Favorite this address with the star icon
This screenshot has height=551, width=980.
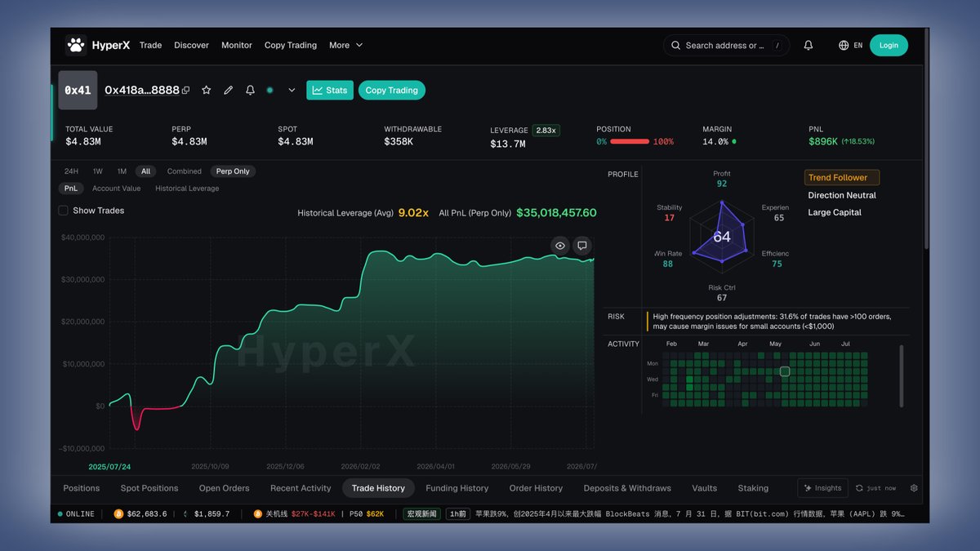click(207, 91)
